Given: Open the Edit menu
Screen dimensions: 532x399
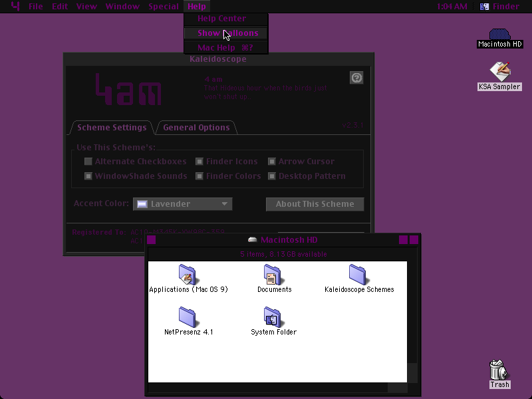Looking at the screenshot, I should 60,7.
